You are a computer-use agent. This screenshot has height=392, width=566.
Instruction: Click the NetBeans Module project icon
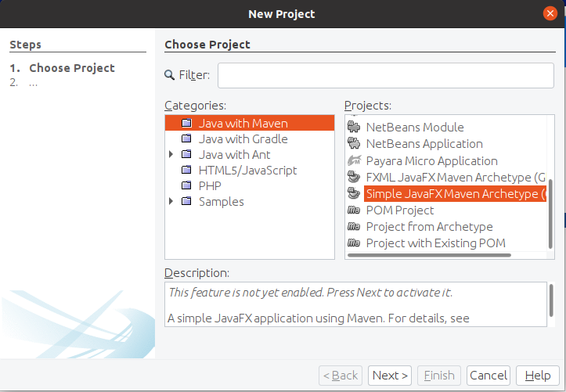(353, 127)
